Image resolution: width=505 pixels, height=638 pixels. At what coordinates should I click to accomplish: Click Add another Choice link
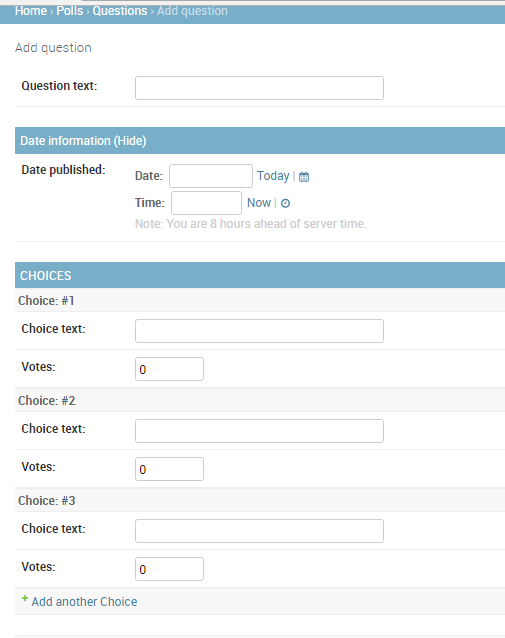coord(84,601)
